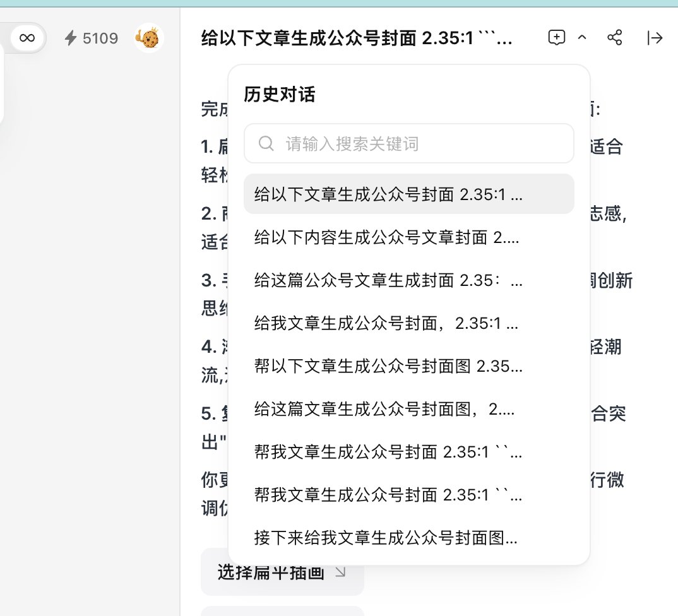
Task: Open history item 接下来给我文章生成公众号封面图
Action: (x=408, y=537)
